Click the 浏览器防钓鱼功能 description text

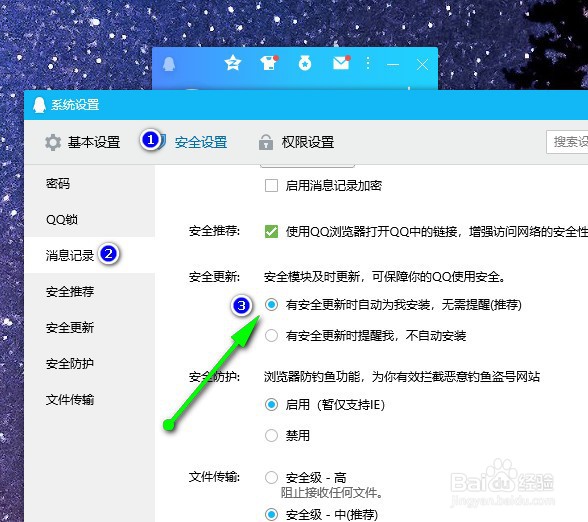pyautogui.click(x=402, y=376)
